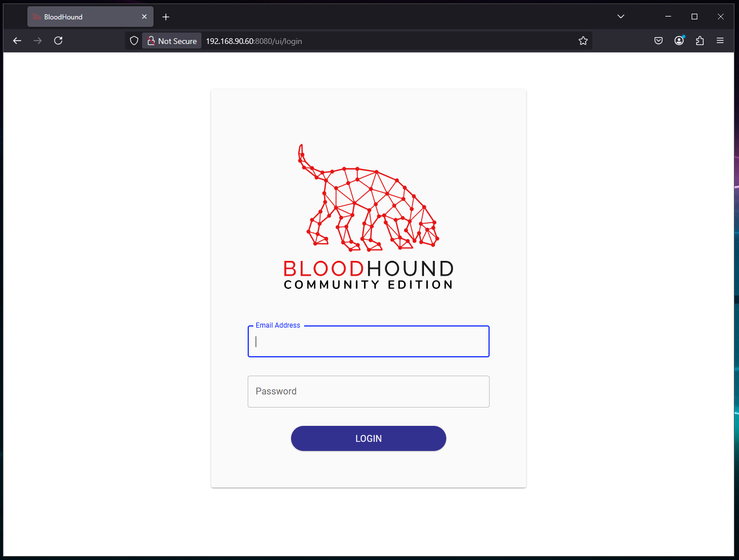Close the Firefox window
Screen dimensions: 739x560
click(721, 17)
